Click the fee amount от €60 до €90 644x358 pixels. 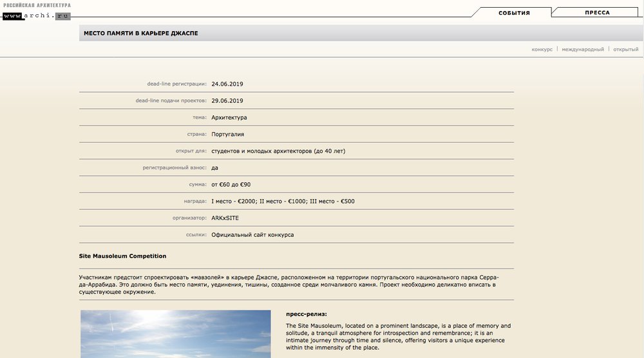point(231,185)
